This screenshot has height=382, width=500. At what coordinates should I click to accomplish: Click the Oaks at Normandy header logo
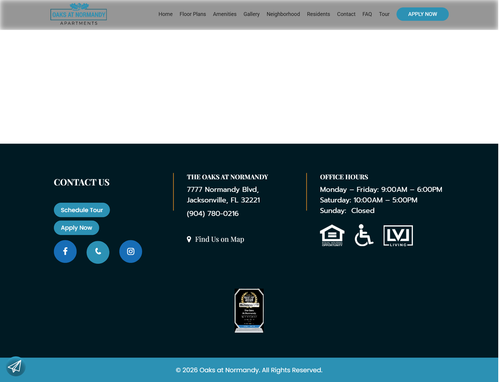click(79, 14)
